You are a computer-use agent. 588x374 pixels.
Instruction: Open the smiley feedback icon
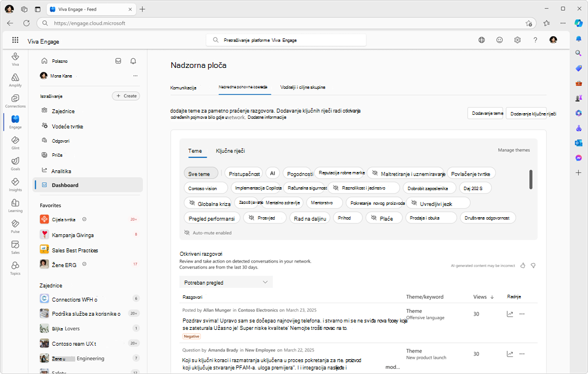pyautogui.click(x=499, y=40)
